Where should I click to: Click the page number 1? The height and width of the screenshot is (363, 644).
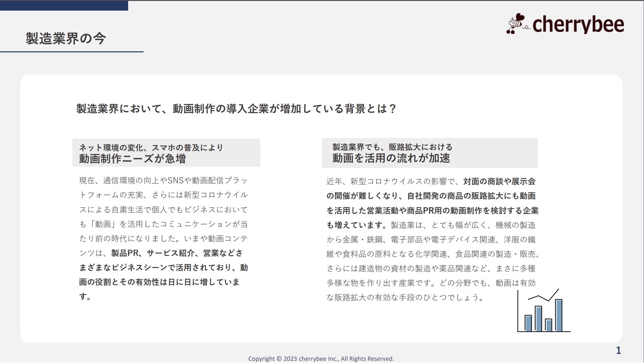click(x=618, y=350)
